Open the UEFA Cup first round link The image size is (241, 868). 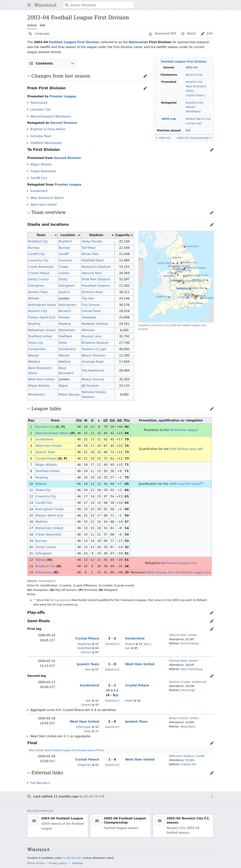coord(185,484)
